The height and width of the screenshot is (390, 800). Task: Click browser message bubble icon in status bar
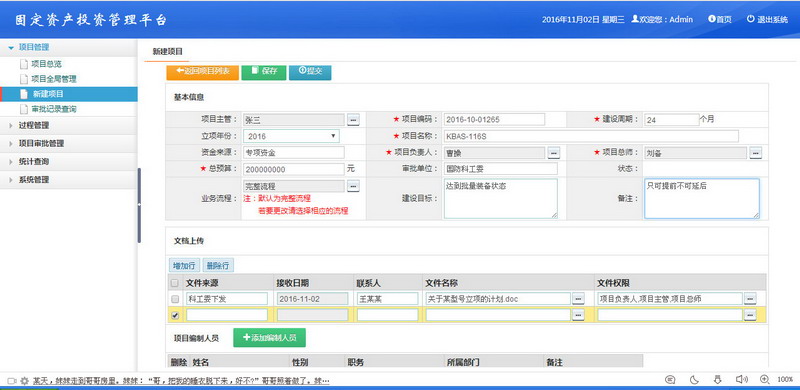[671, 379]
